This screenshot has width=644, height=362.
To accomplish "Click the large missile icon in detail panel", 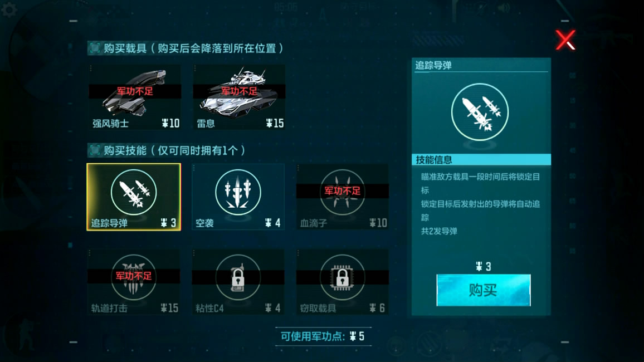I will [x=480, y=112].
